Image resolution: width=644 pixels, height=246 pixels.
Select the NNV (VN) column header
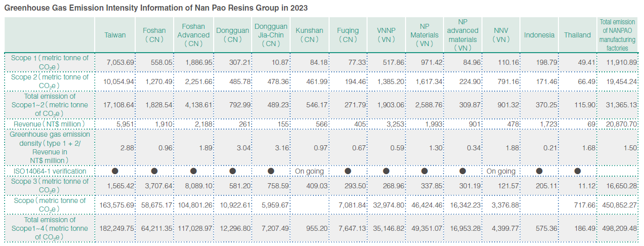(x=501, y=35)
